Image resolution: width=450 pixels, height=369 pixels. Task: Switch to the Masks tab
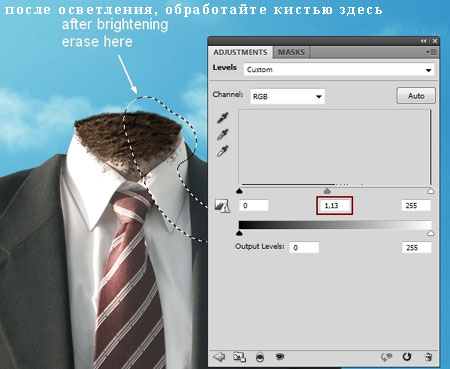click(291, 52)
